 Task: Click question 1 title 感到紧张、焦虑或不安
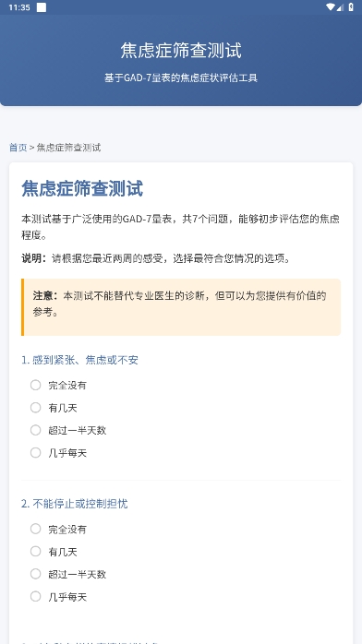[79, 360]
